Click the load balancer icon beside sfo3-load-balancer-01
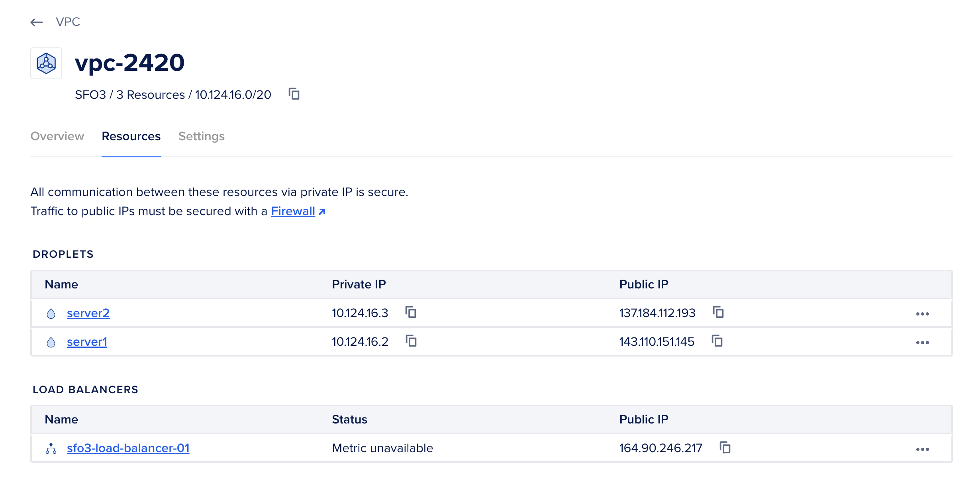Screen dimensions: 980x486 tap(51, 449)
